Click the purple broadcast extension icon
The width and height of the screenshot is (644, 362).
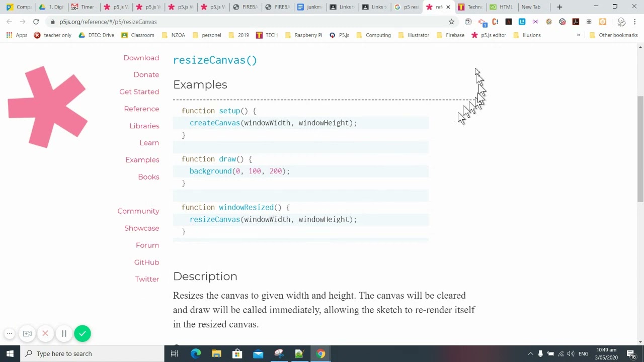pos(535,22)
